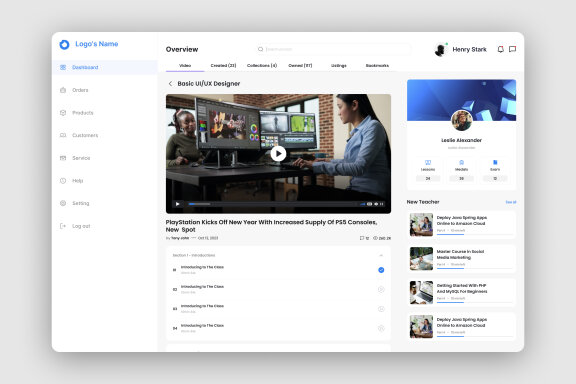Open Dashboard in the sidebar
576x384 pixels.
click(105, 67)
